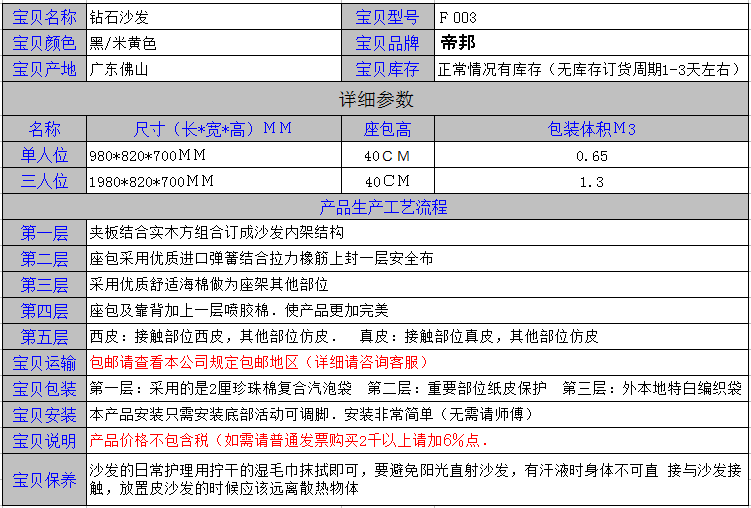Select the 第五层 row label
This screenshot has height=508, width=751.
[45, 337]
